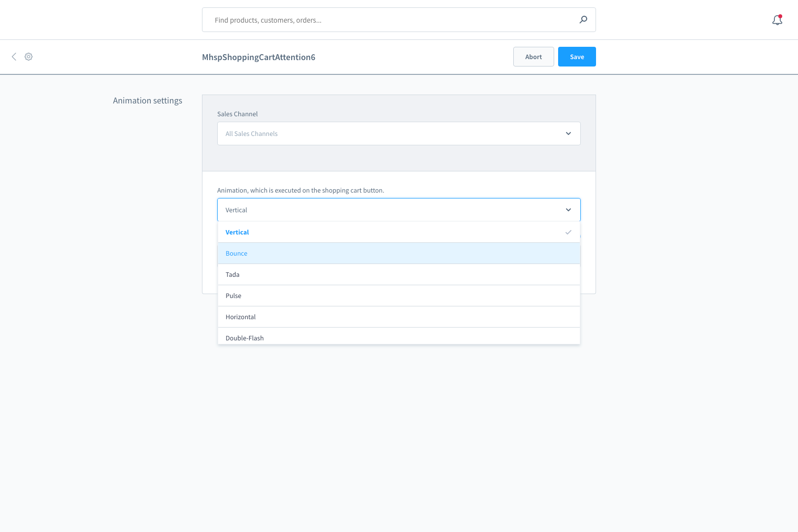Viewport: 798px width, 532px height.
Task: Open the settings gear icon
Action: [x=29, y=57]
